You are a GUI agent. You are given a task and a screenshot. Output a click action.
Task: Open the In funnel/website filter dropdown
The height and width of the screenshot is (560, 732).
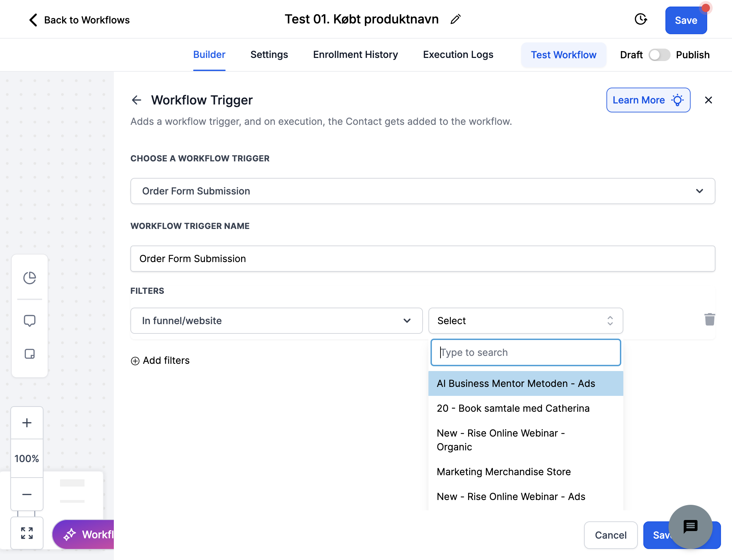click(x=276, y=321)
